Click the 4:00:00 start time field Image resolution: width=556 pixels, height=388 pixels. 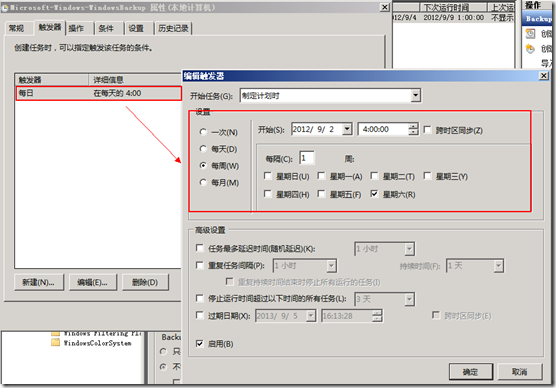[x=384, y=129]
